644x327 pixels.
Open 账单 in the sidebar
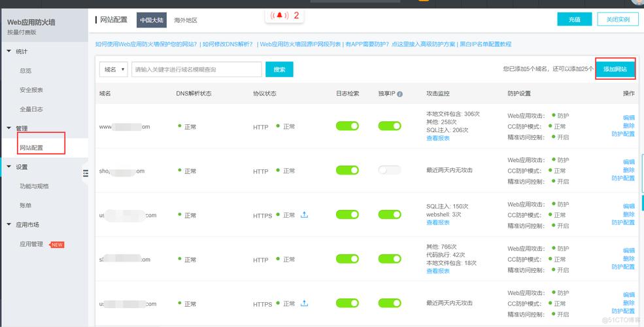(25, 205)
